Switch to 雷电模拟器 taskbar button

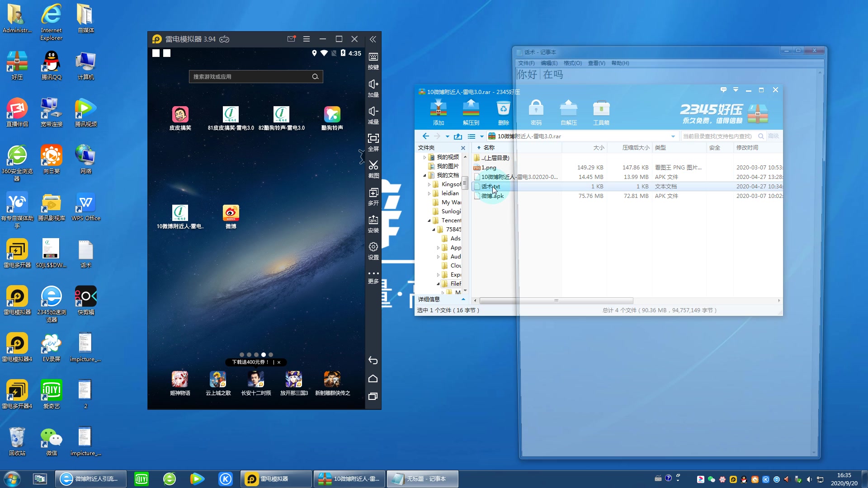pyautogui.click(x=276, y=479)
